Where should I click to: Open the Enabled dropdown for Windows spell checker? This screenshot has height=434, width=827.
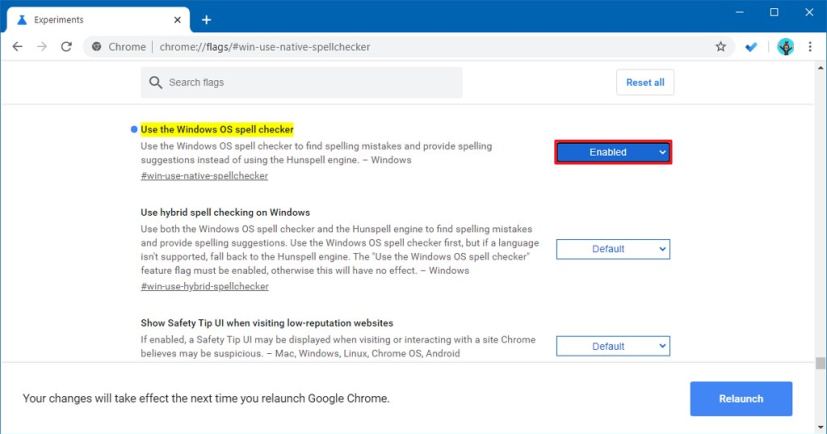coord(613,152)
